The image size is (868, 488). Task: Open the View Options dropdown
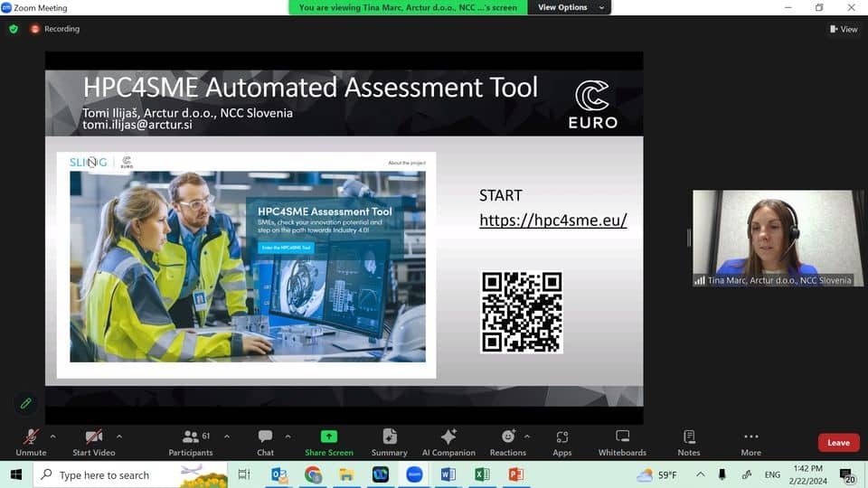[x=570, y=7]
